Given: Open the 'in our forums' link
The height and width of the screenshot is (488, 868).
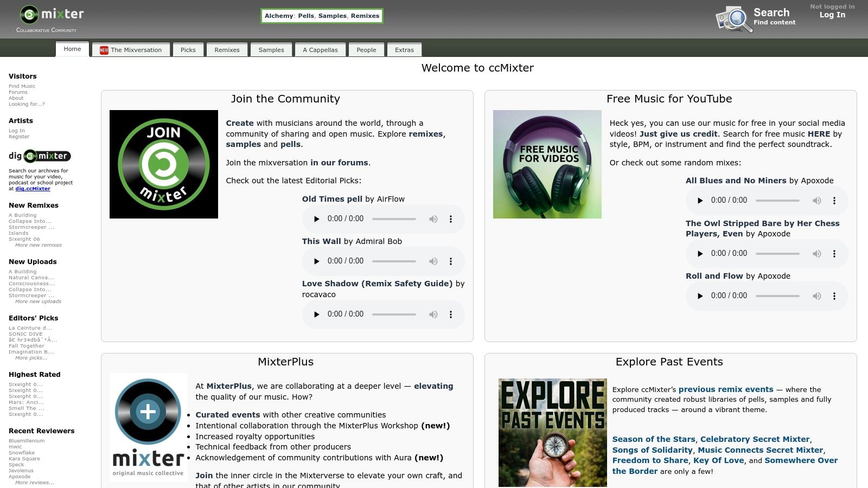Looking at the screenshot, I should [x=339, y=163].
